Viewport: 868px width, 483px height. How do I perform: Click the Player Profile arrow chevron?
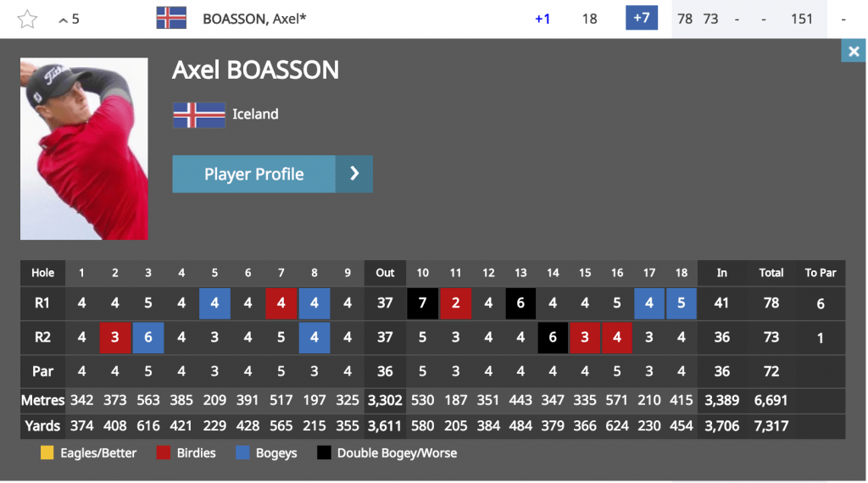tap(354, 174)
